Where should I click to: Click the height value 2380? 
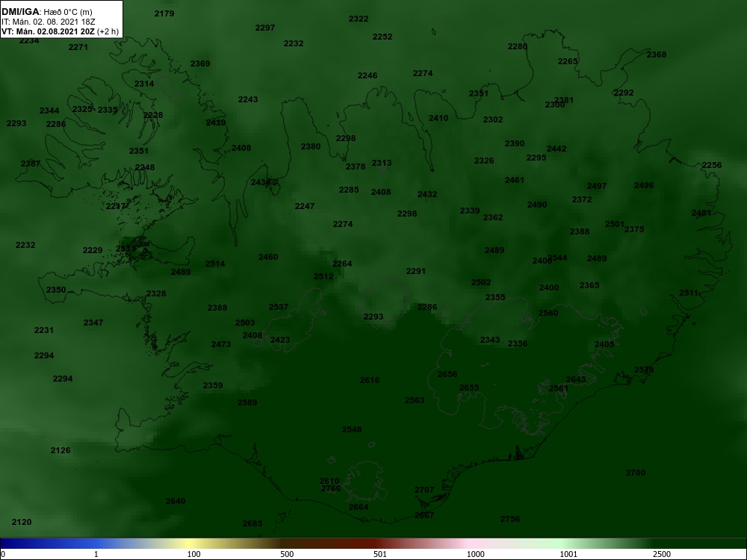[x=311, y=146]
